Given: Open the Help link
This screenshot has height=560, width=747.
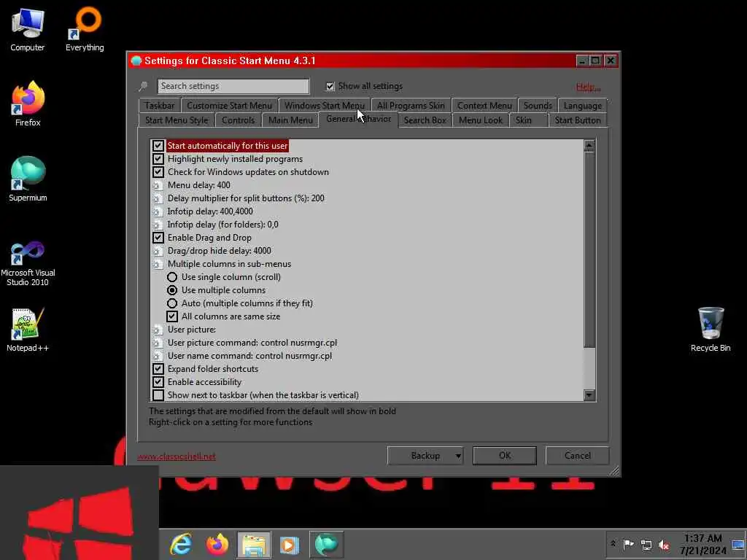Looking at the screenshot, I should pyautogui.click(x=588, y=87).
